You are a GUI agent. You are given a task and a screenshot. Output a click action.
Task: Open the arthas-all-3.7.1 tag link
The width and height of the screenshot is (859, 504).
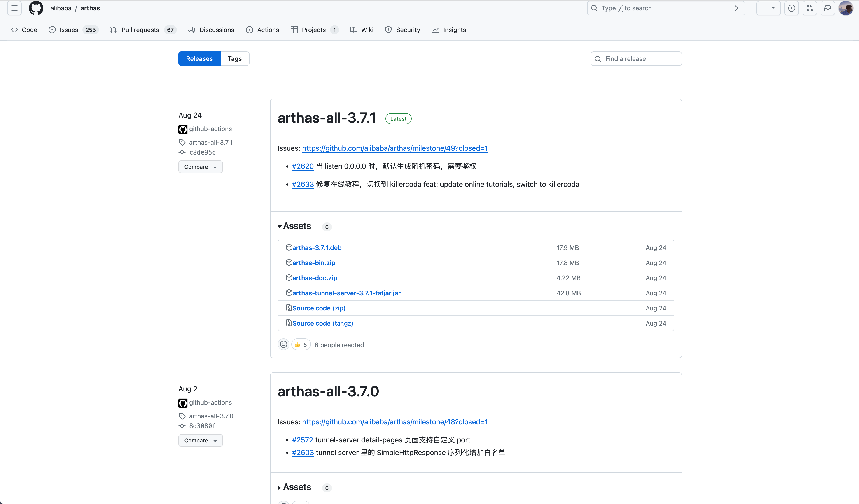(x=211, y=142)
